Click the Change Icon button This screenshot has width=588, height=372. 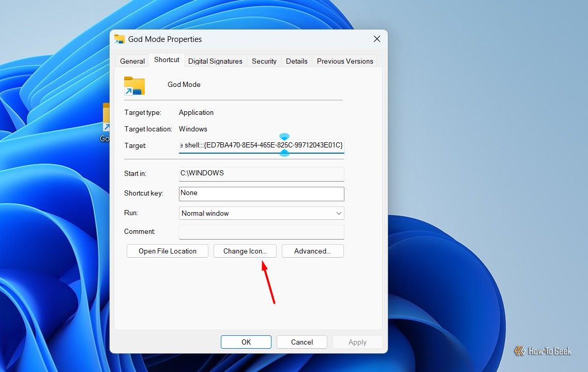[245, 251]
